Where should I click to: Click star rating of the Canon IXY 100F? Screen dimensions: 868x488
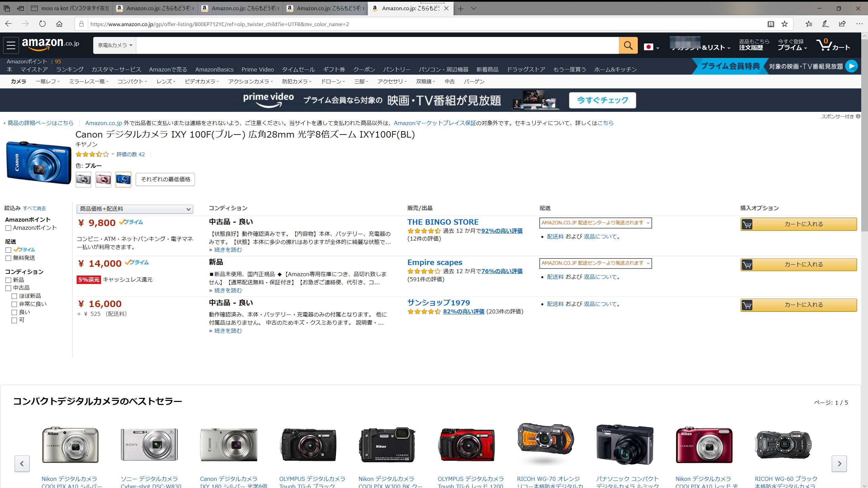point(92,154)
